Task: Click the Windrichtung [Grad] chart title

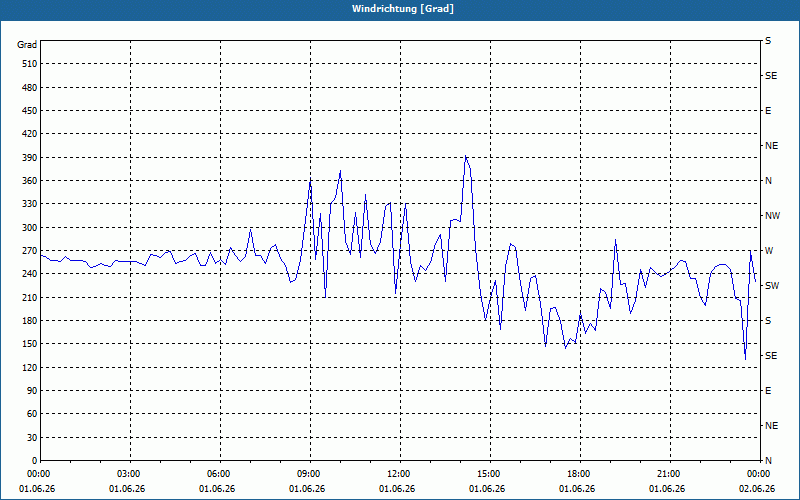Action: [403, 9]
